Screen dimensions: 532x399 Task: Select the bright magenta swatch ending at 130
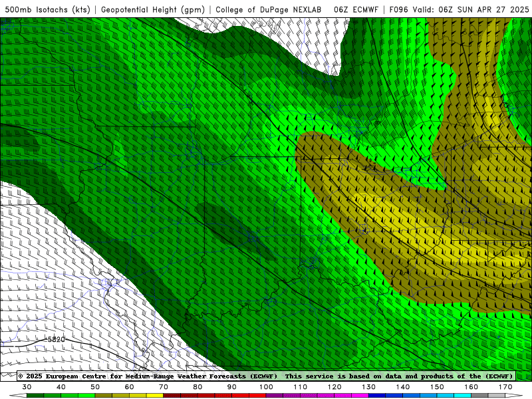click(360, 395)
